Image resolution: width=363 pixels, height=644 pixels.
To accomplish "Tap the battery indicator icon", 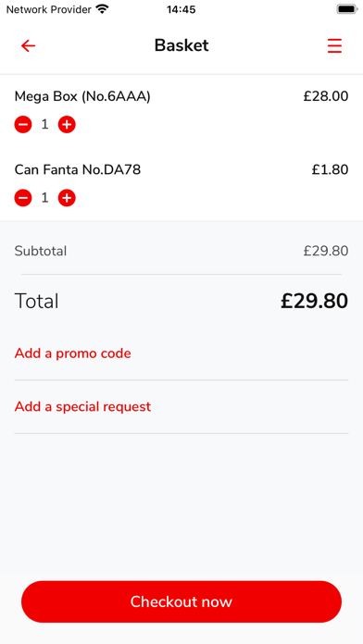I will pos(346,9).
